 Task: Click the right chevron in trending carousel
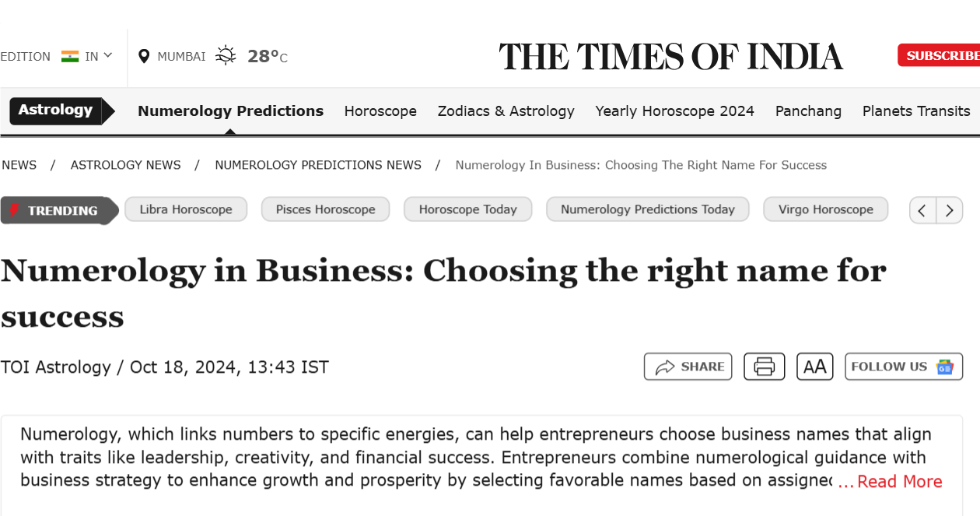click(950, 210)
